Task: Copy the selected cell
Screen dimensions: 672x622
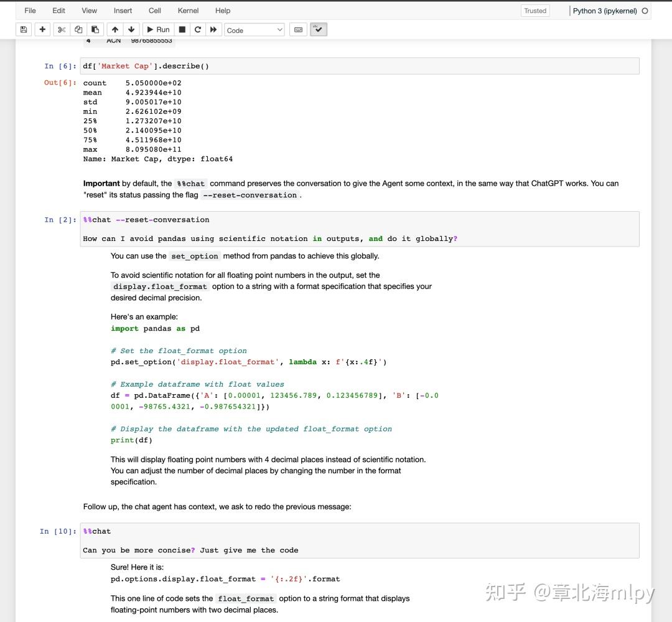Action: point(78,29)
